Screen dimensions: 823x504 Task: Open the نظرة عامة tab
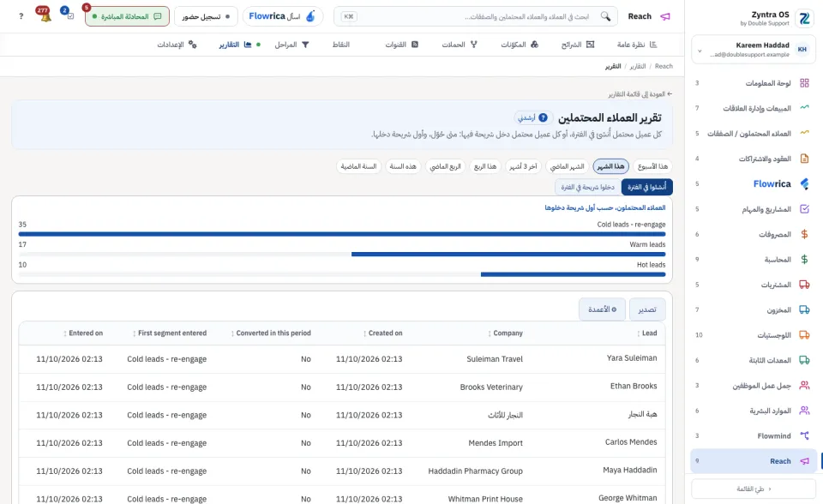pos(637,45)
